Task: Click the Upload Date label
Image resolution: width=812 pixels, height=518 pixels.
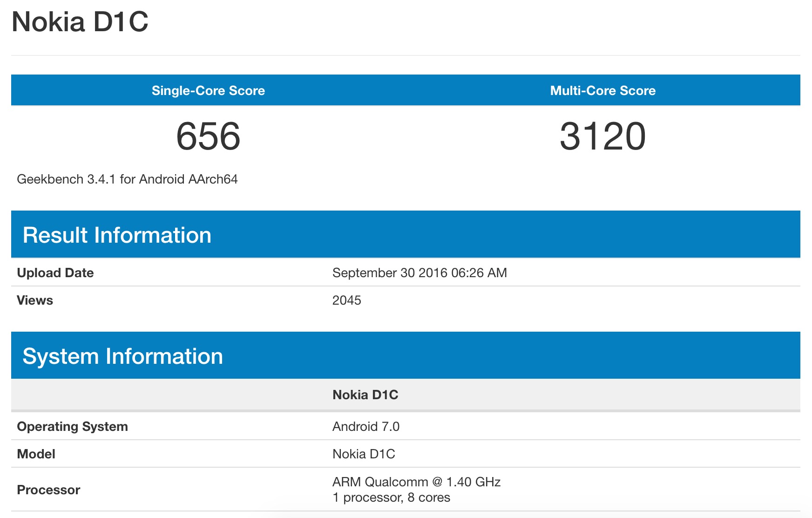Action: click(55, 273)
